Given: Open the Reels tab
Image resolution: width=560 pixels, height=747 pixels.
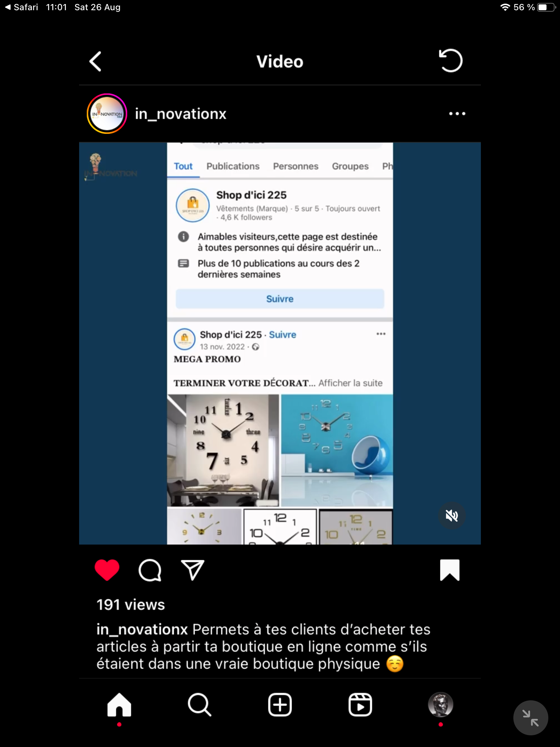Looking at the screenshot, I should pyautogui.click(x=360, y=705).
